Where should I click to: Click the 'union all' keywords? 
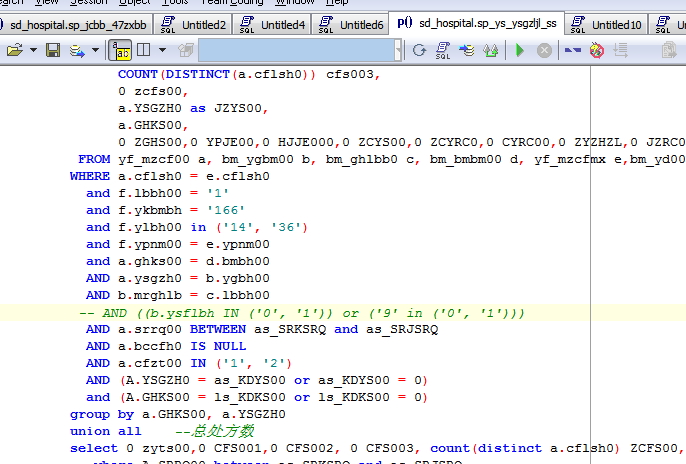(105, 432)
